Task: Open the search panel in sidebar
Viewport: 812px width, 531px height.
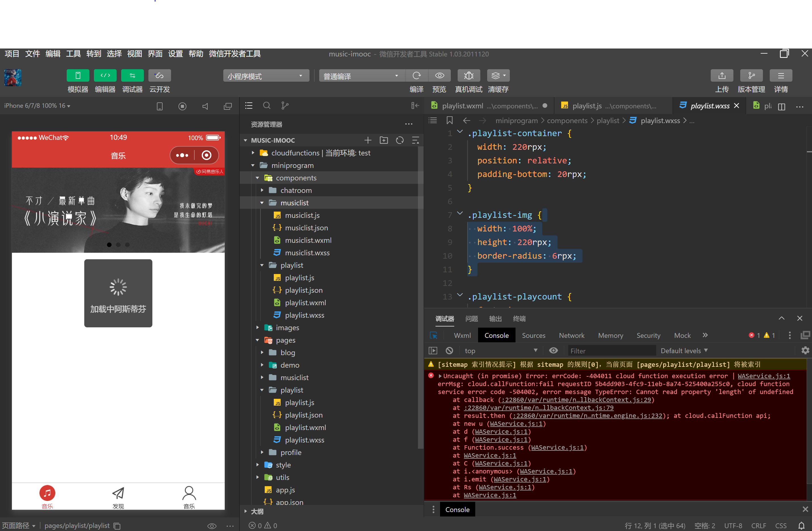Action: coord(267,106)
